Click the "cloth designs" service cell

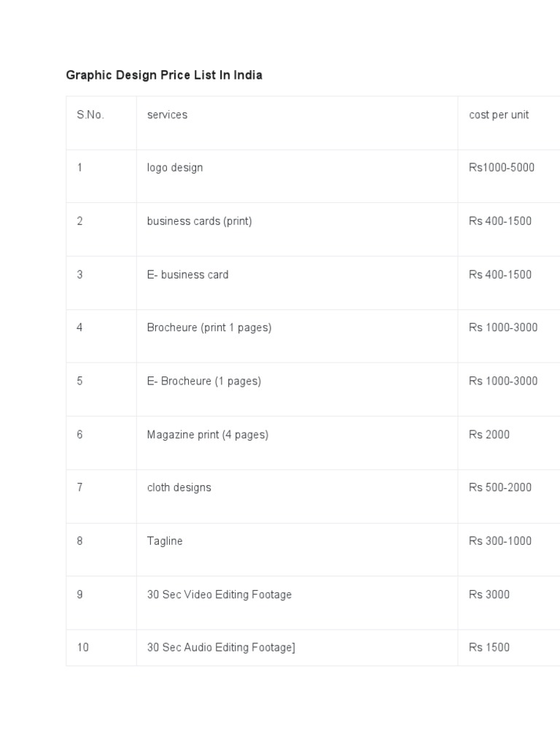(x=179, y=487)
